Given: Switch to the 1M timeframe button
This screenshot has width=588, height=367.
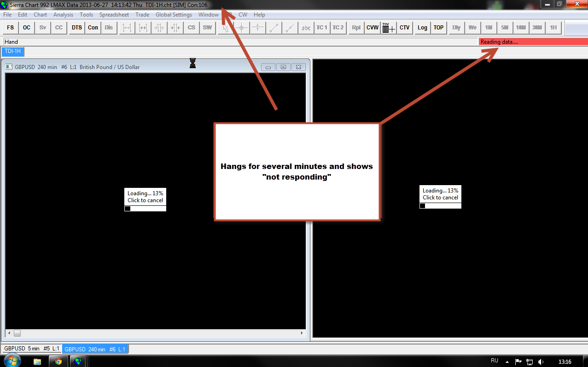Looking at the screenshot, I should click(489, 28).
